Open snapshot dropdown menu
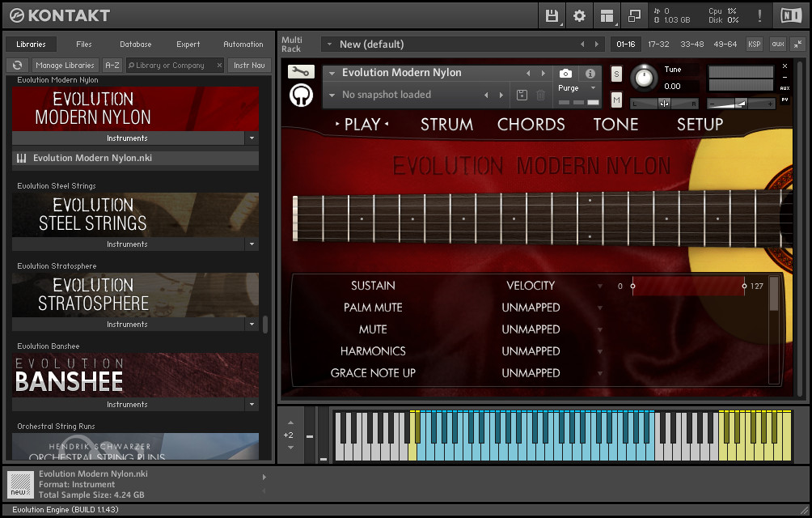The image size is (812, 518). pos(332,96)
